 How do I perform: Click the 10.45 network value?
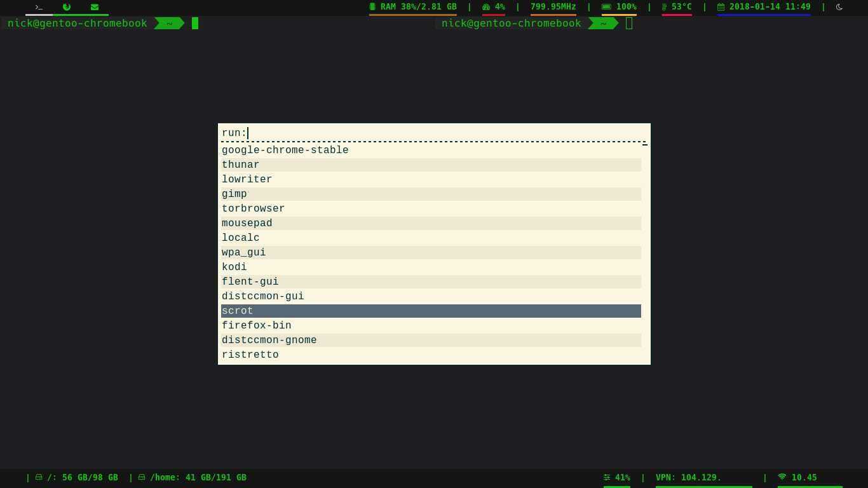(x=804, y=477)
